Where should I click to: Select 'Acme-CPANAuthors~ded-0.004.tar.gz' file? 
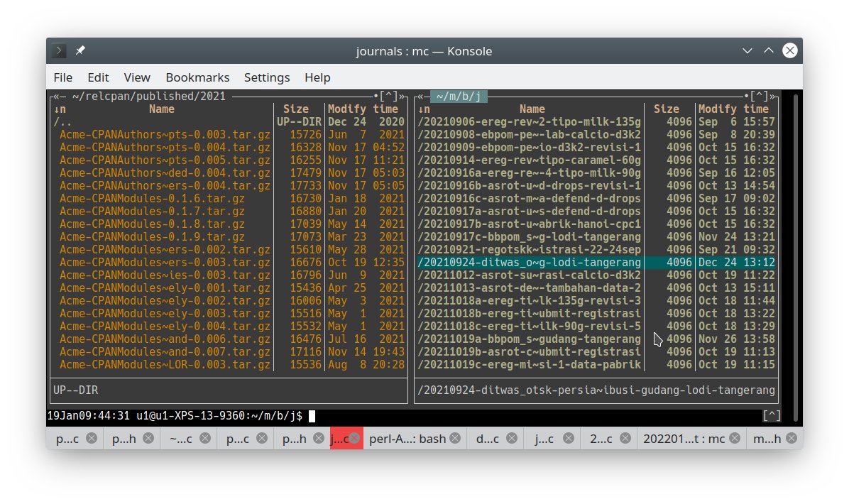point(229,173)
